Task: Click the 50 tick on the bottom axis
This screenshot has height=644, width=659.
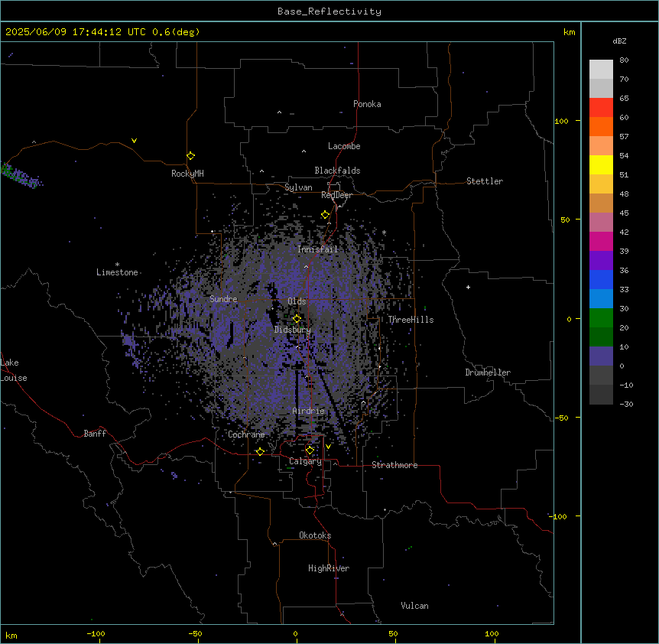Action: point(393,633)
